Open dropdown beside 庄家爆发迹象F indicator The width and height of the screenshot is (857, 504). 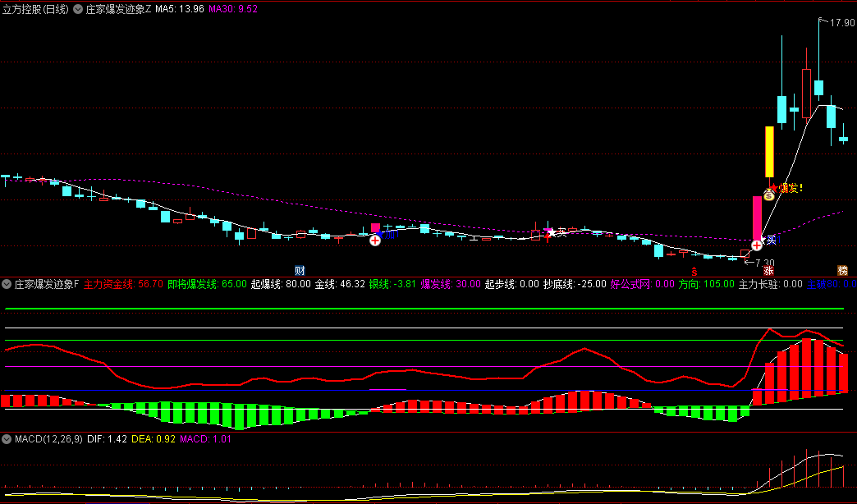coord(7,284)
